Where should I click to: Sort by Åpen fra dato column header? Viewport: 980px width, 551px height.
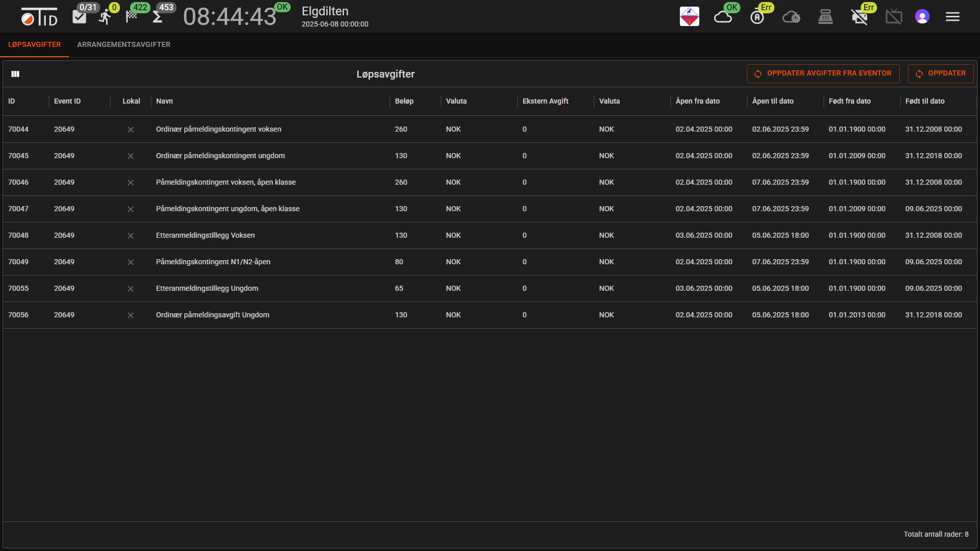tap(697, 101)
